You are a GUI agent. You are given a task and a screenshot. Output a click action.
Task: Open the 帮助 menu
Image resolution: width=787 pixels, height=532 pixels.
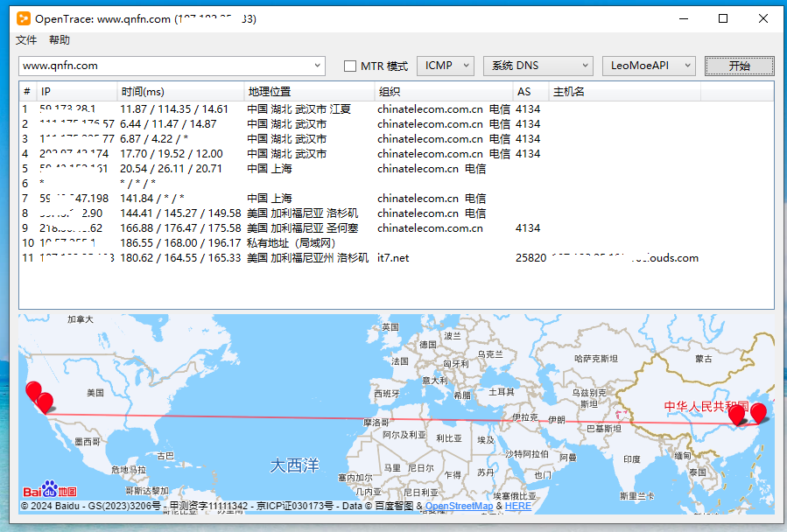point(60,40)
